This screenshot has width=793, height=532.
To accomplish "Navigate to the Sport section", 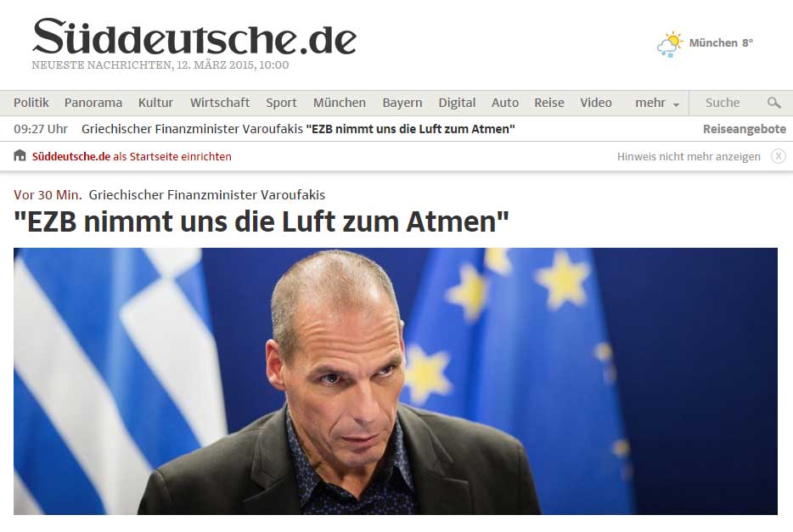I will (281, 103).
